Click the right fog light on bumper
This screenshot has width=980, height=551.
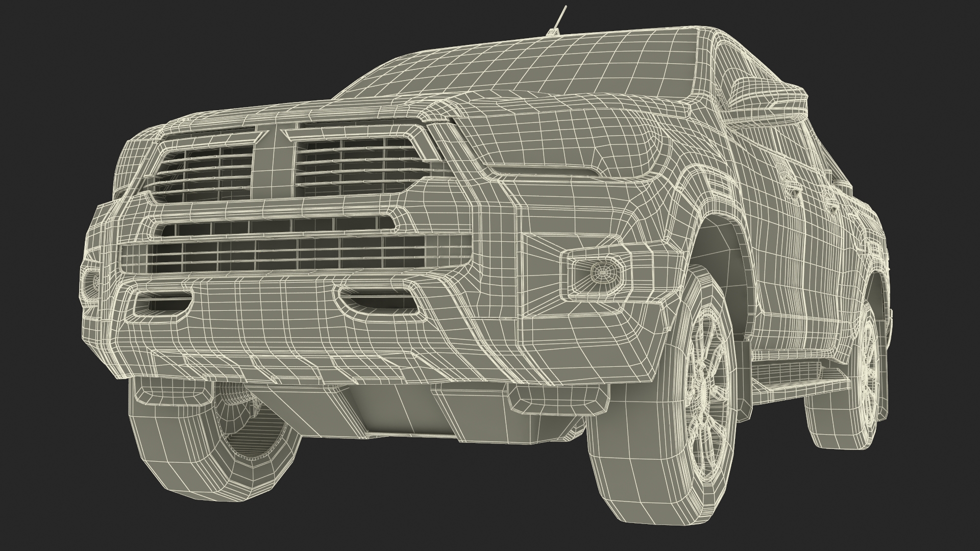point(599,273)
